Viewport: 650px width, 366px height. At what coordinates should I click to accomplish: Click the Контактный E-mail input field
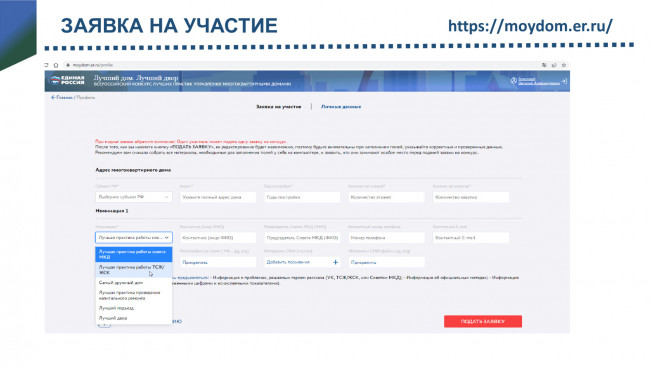pos(471,238)
